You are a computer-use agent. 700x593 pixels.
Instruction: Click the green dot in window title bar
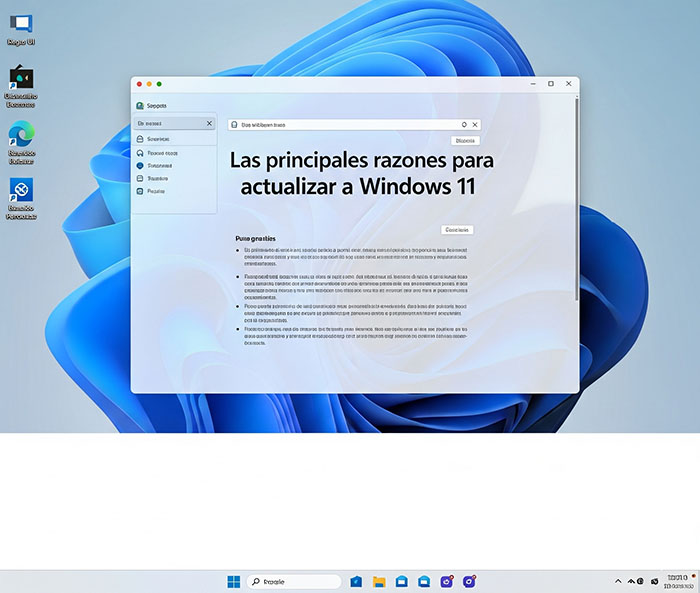tap(159, 84)
